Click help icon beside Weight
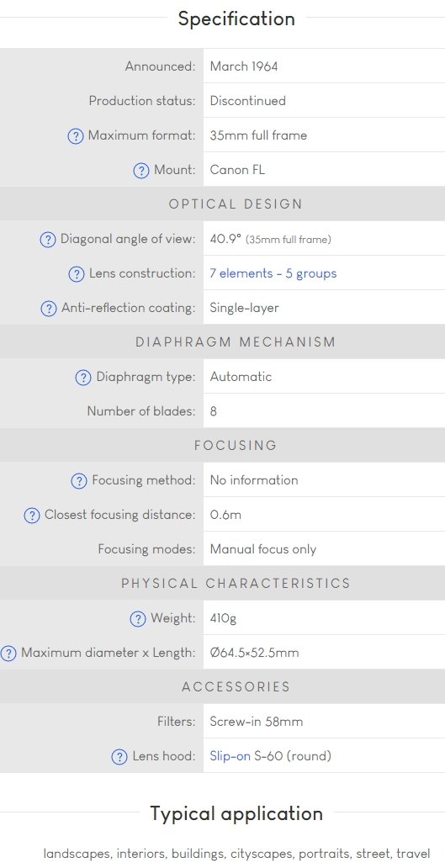445x868 pixels. click(137, 619)
